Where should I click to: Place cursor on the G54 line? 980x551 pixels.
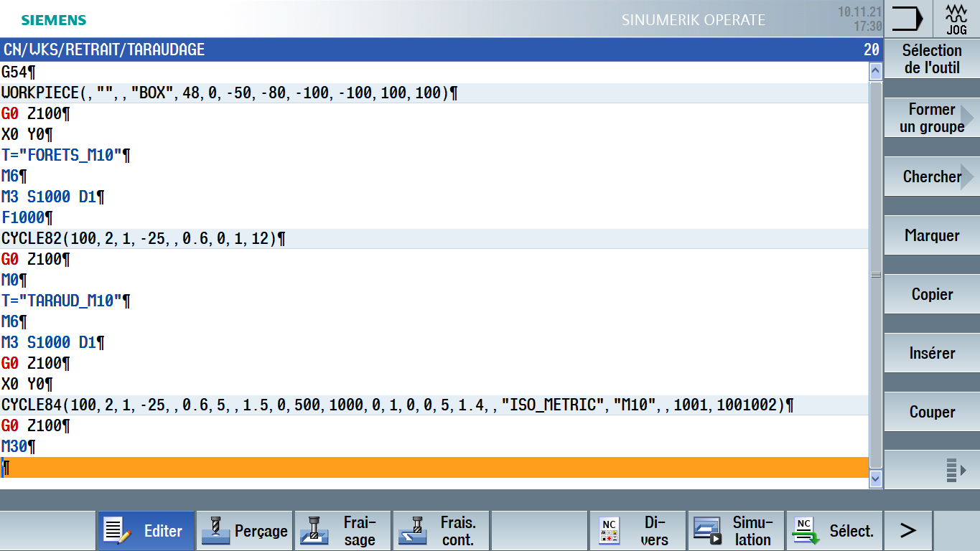(x=434, y=72)
